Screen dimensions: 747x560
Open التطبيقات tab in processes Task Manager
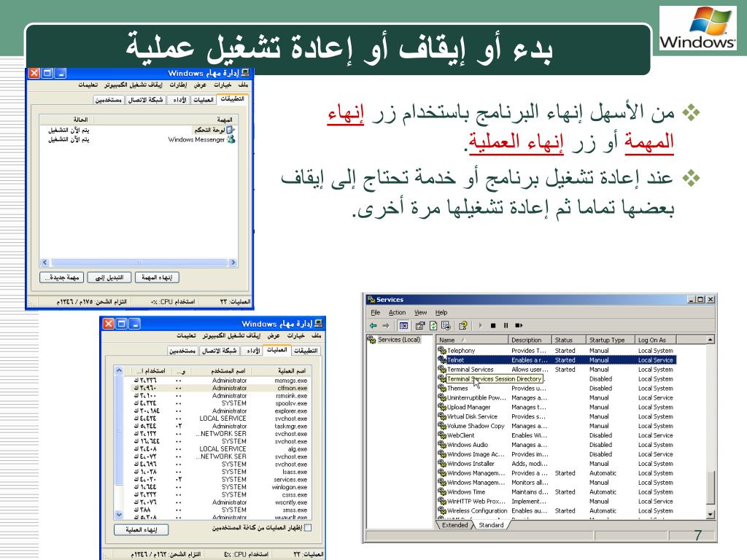[306, 351]
